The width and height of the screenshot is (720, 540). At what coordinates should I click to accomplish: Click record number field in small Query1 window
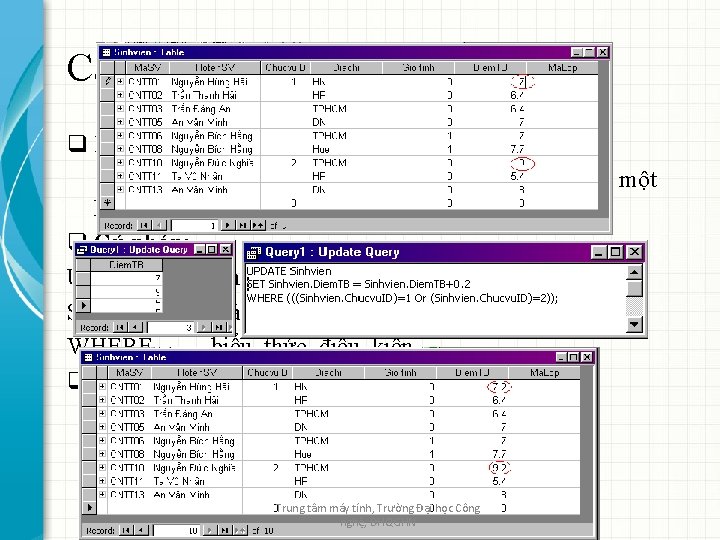170,327
